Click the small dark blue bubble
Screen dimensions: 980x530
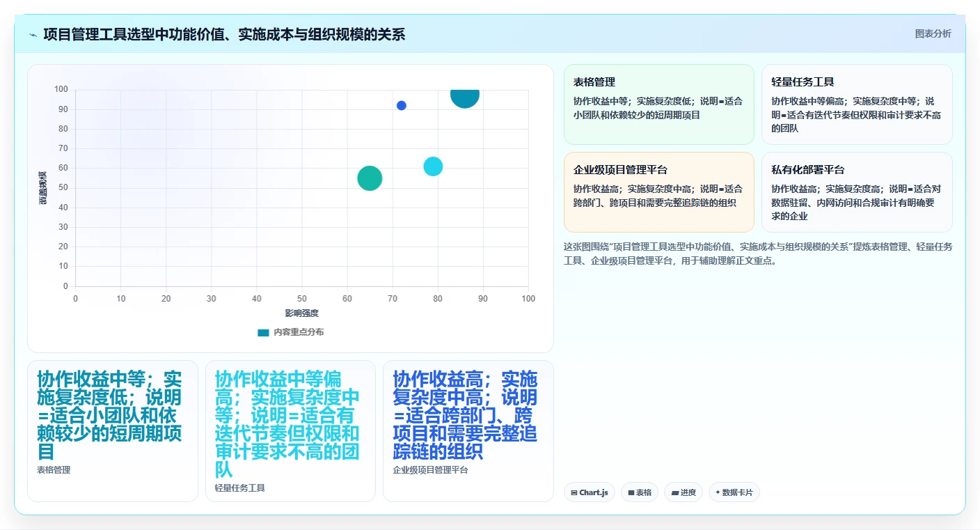click(402, 105)
